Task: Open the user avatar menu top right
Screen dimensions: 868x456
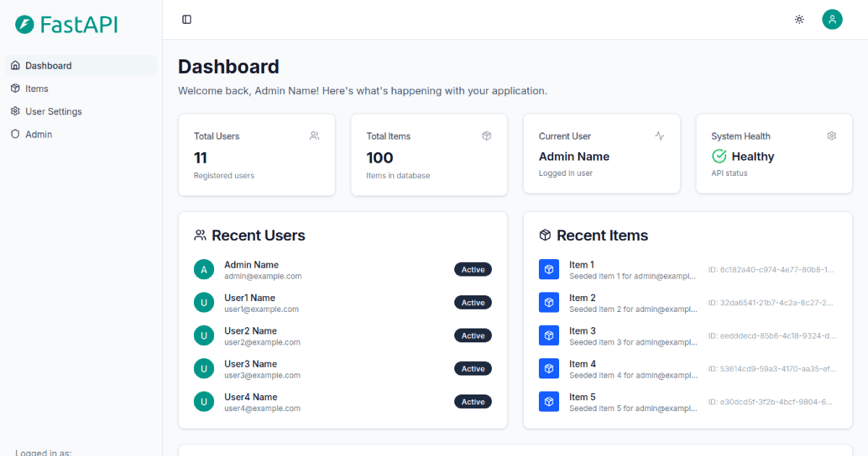Action: [x=832, y=20]
